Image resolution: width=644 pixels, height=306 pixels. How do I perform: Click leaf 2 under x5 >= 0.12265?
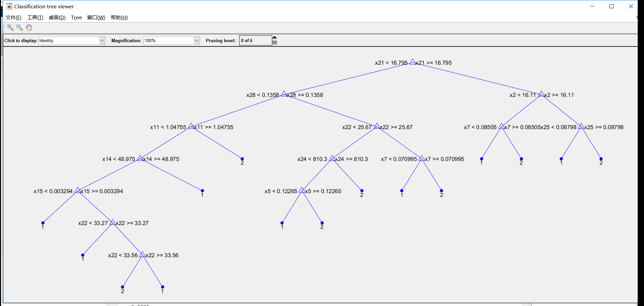(x=322, y=223)
